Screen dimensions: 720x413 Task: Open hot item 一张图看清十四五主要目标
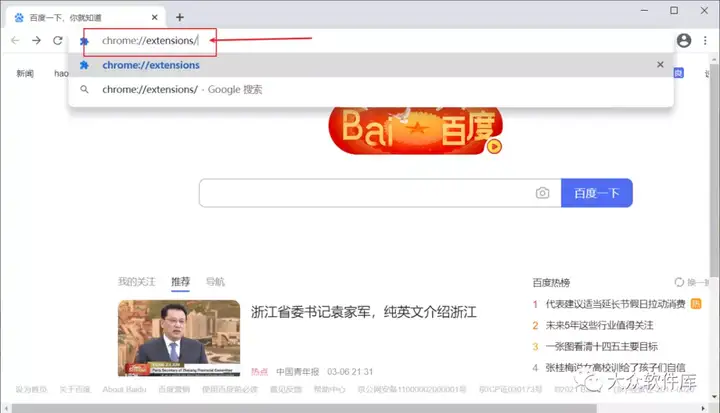602,346
